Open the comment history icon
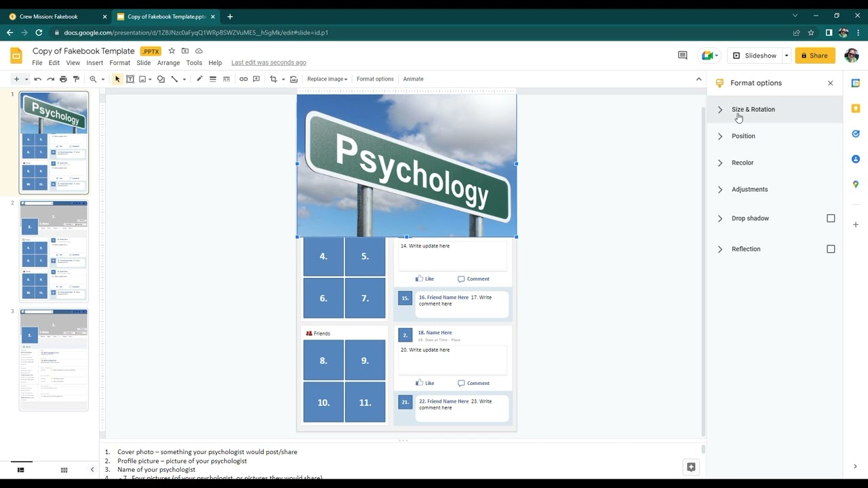 click(x=682, y=56)
